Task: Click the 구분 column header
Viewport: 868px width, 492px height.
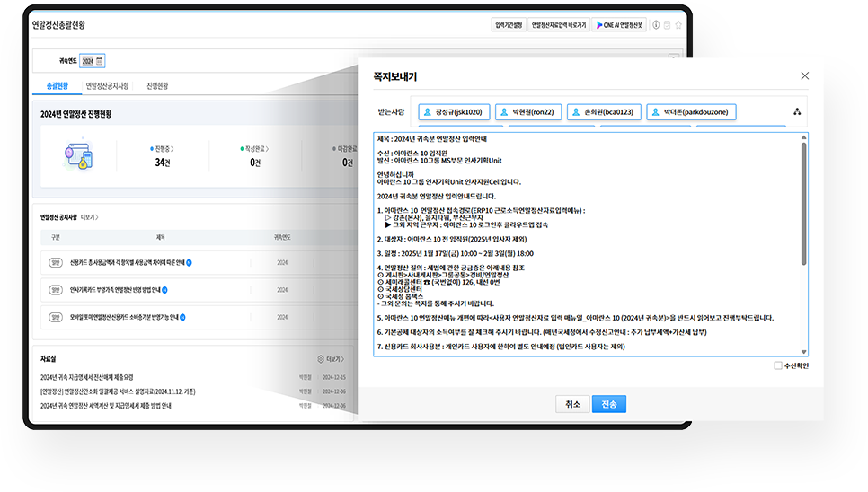Action: pyautogui.click(x=56, y=237)
